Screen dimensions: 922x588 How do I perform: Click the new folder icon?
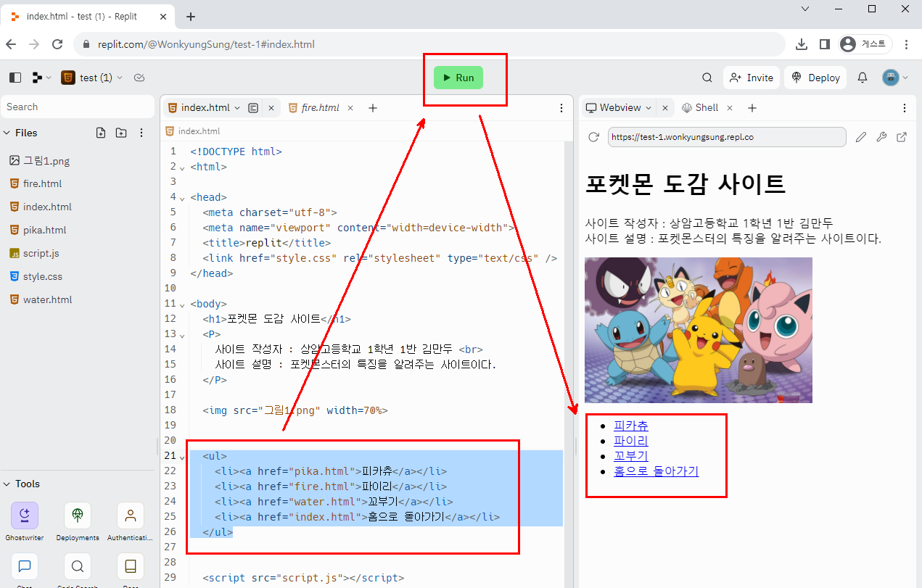point(121,133)
